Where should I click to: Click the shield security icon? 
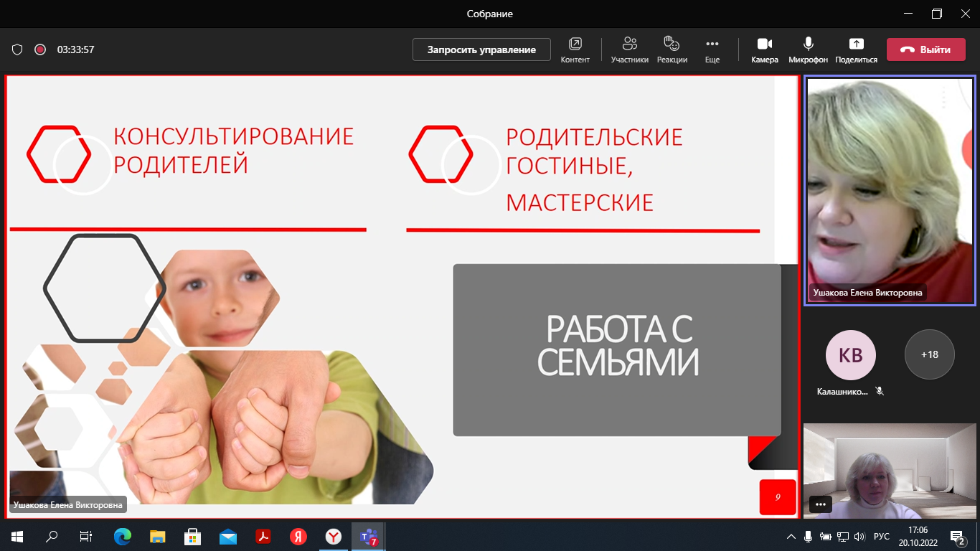tap(18, 50)
